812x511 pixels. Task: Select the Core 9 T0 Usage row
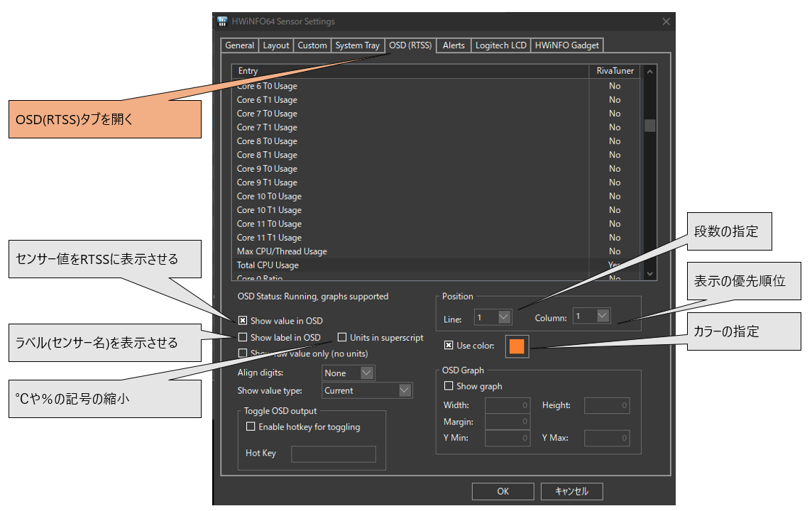436,169
